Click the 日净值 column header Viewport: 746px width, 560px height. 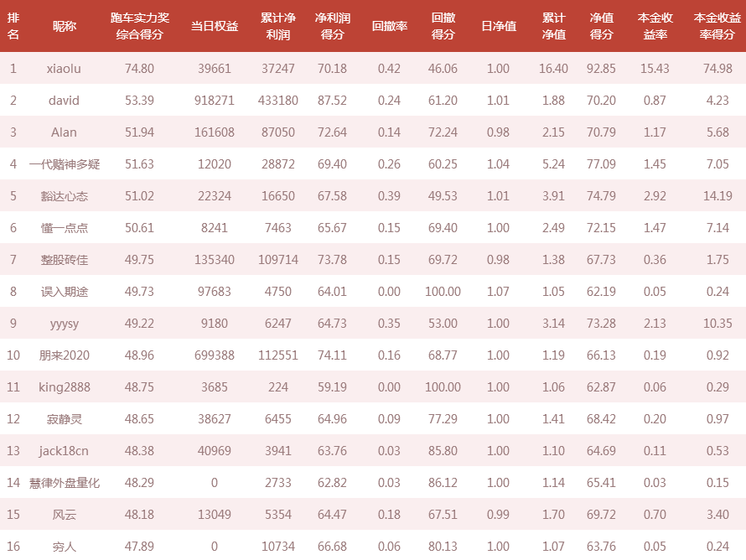pyautogui.click(x=498, y=26)
